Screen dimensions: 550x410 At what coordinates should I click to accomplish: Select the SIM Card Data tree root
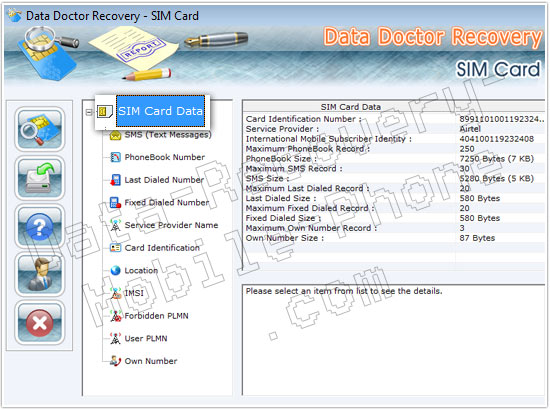pos(160,111)
